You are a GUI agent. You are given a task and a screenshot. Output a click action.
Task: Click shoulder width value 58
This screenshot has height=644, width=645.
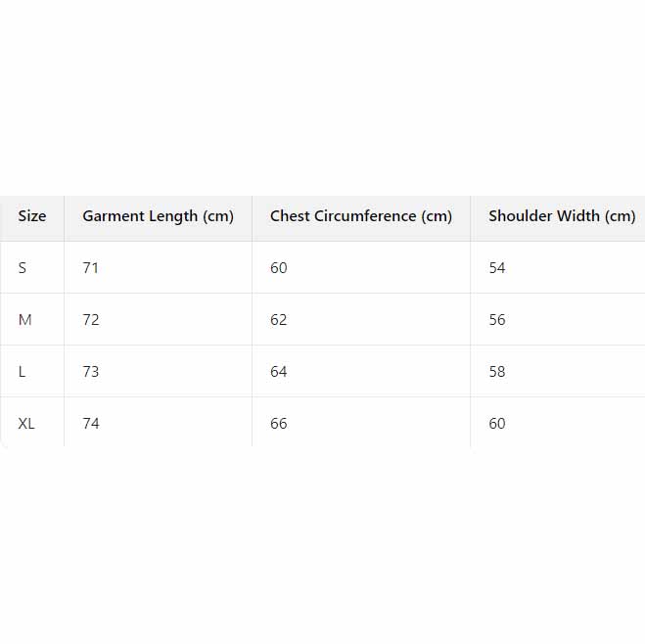(x=497, y=372)
